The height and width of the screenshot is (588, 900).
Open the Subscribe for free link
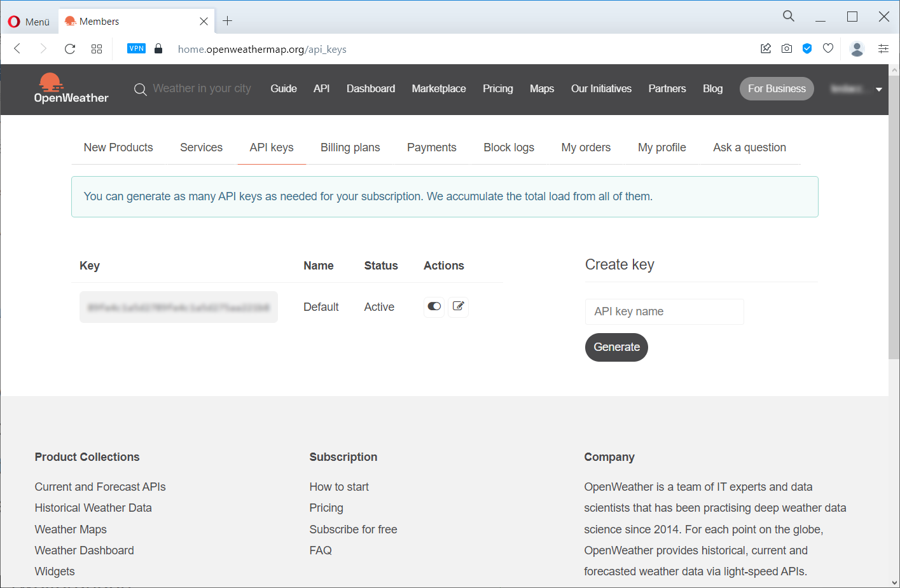(x=353, y=530)
